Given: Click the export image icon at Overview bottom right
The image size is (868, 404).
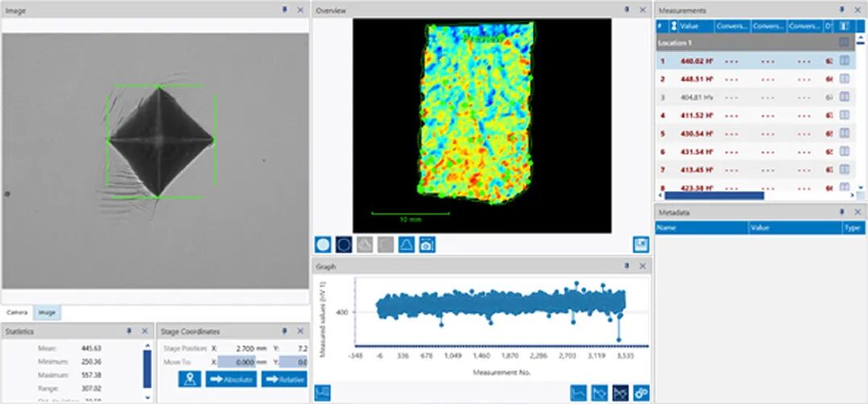Looking at the screenshot, I should pos(641,244).
